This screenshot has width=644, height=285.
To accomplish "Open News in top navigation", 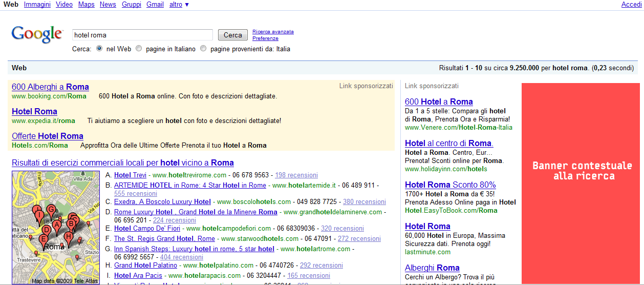I will coord(108,5).
